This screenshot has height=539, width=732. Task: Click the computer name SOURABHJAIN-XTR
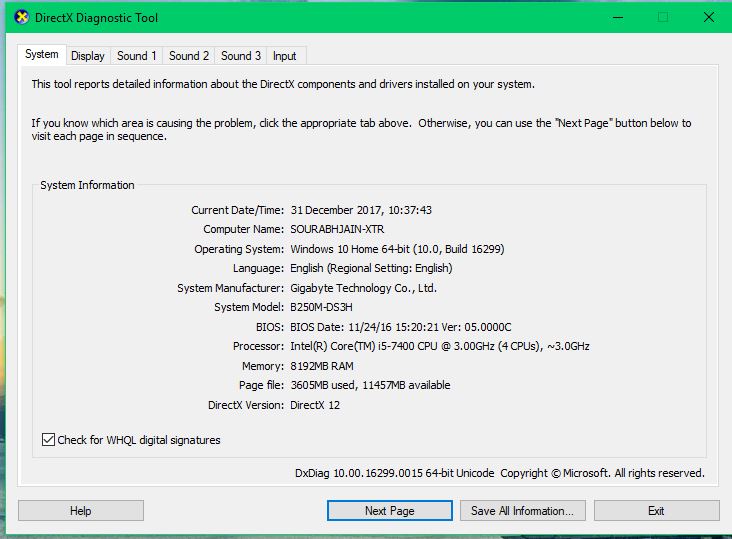338,229
